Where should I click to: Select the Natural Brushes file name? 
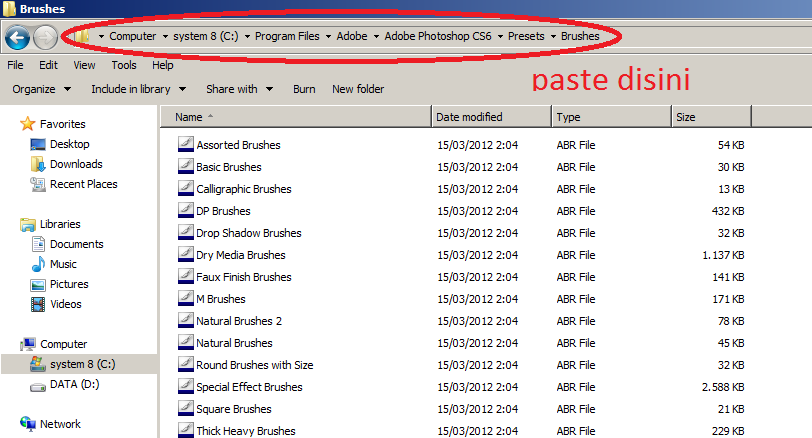coord(234,343)
